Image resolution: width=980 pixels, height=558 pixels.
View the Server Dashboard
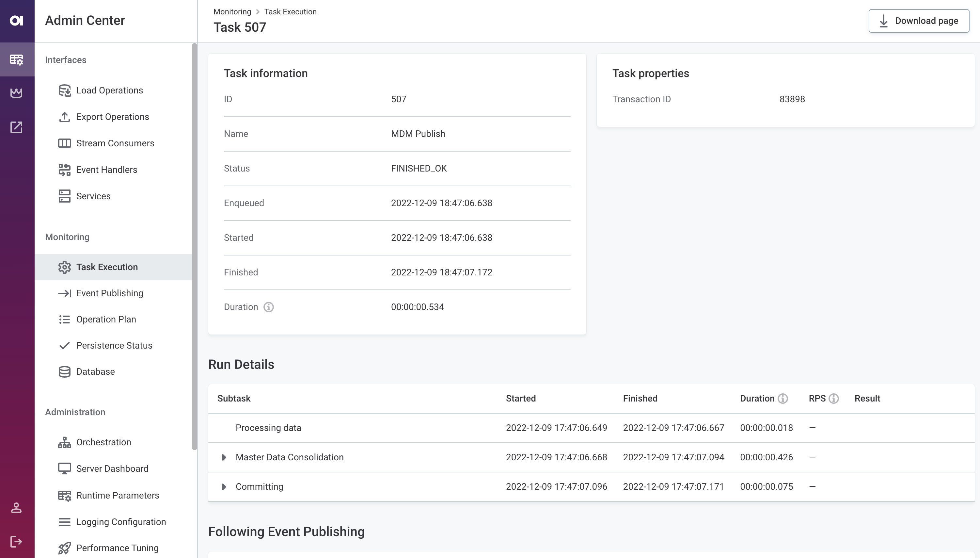tap(112, 468)
